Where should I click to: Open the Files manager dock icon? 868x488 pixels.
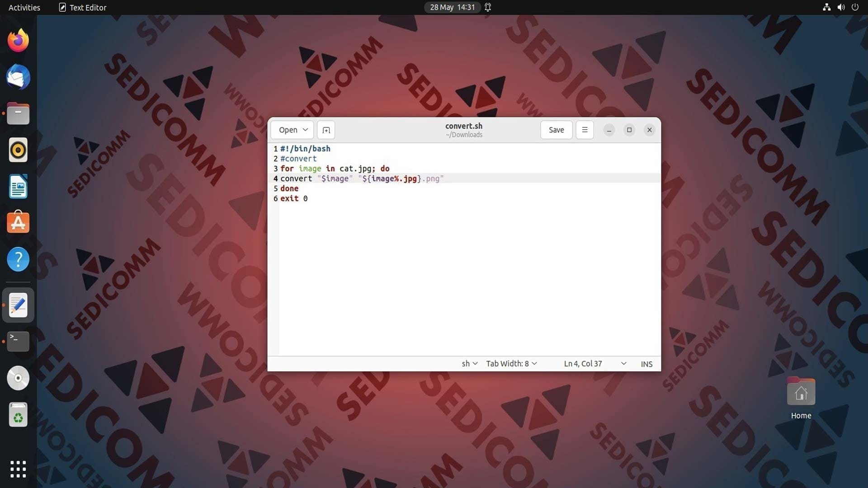[18, 113]
